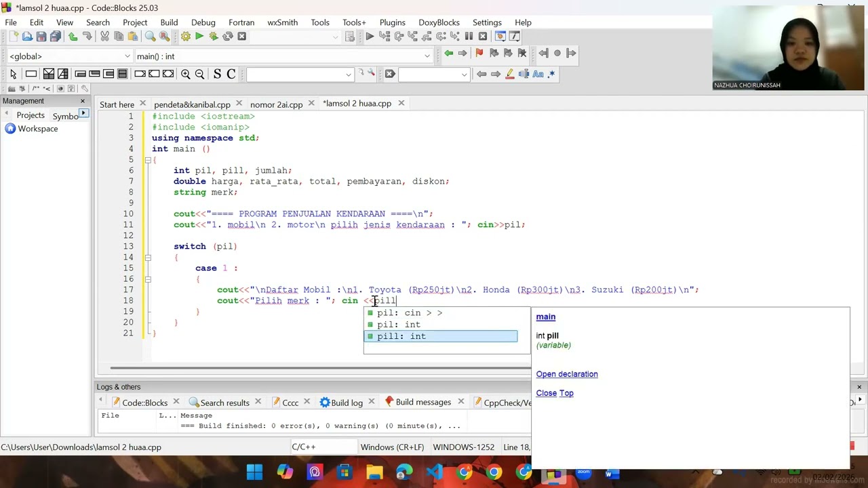868x488 pixels.
Task: Click the Windows Start button
Action: point(255,472)
